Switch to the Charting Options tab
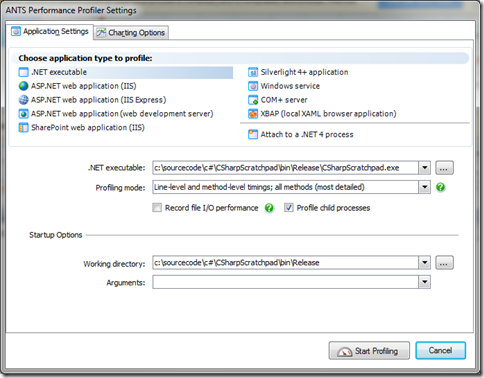The image size is (484, 378). tap(131, 33)
